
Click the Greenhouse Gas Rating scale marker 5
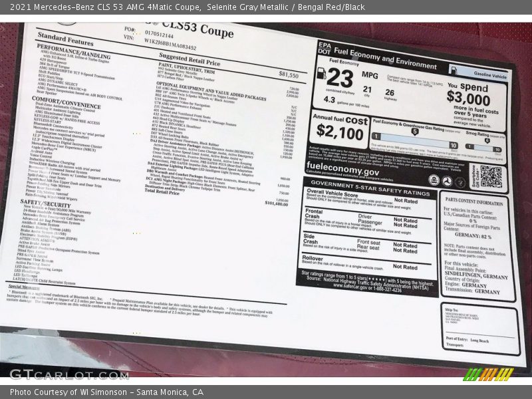point(414,132)
